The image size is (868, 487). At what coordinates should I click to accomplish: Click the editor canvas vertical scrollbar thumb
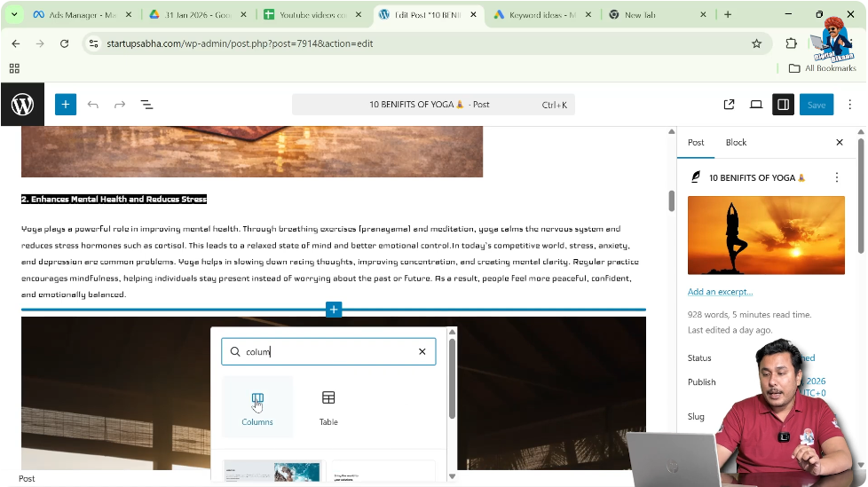tap(672, 200)
